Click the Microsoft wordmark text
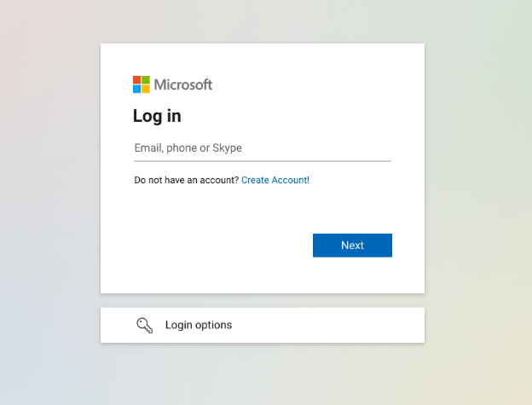Image resolution: width=532 pixels, height=405 pixels. pyautogui.click(x=183, y=84)
